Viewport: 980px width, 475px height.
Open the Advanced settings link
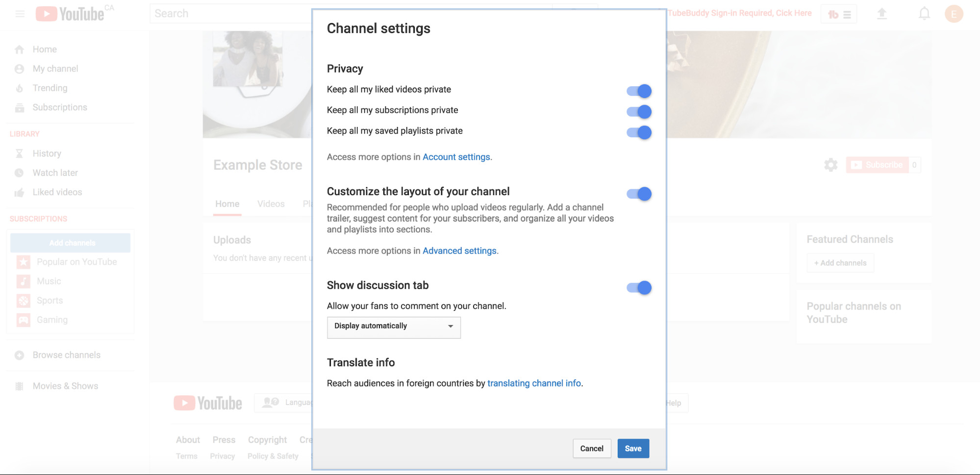point(459,251)
